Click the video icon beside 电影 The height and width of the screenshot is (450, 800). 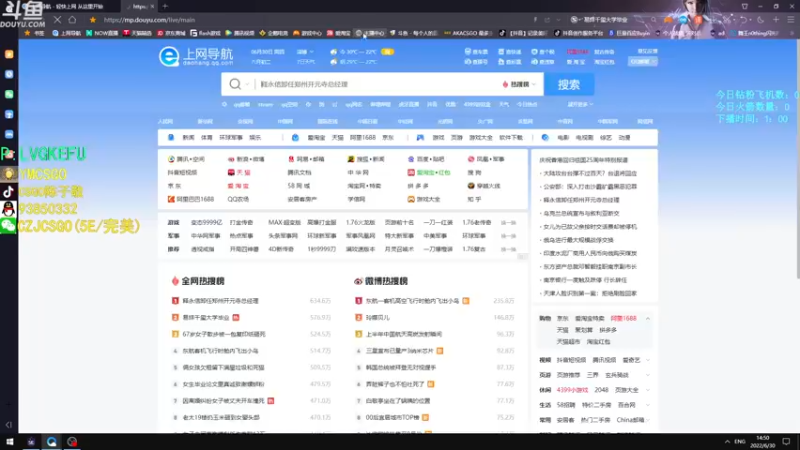545,138
